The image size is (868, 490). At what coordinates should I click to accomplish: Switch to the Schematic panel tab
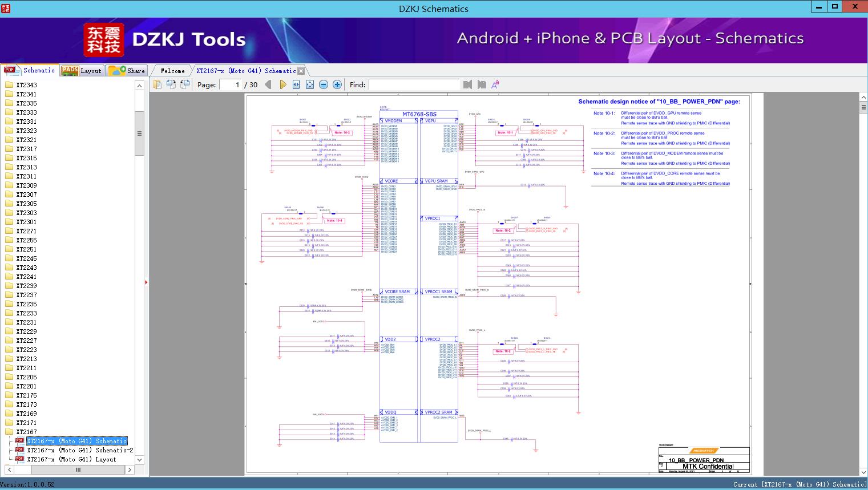(x=30, y=70)
